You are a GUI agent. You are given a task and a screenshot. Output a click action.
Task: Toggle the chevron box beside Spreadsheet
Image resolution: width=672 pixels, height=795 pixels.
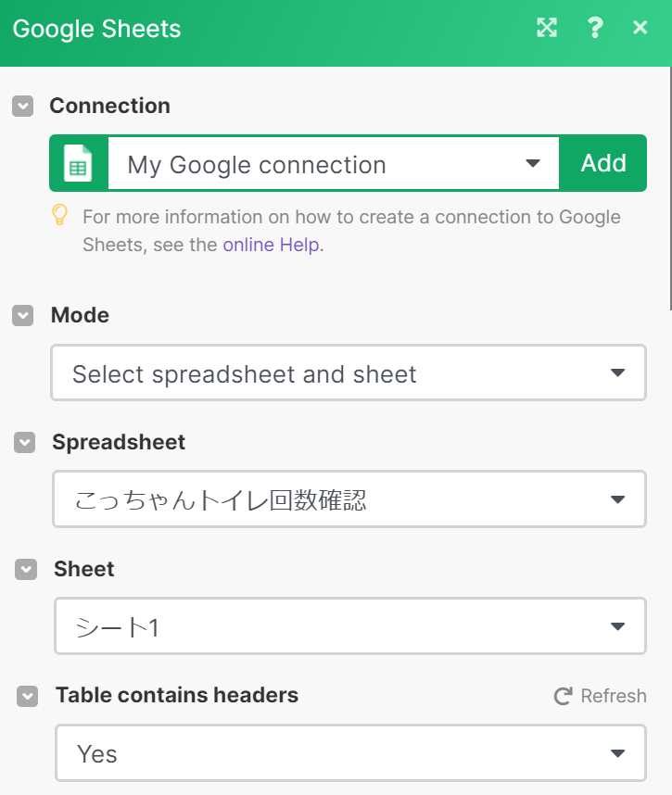pyautogui.click(x=24, y=443)
